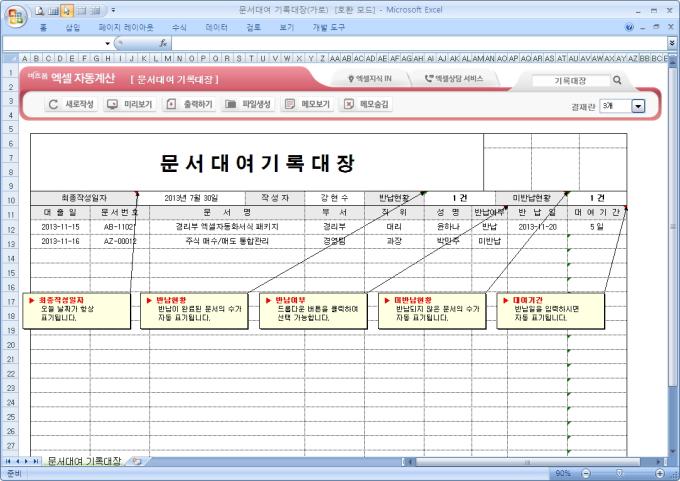
Task: Open the 데이터 ribbon tab
Action: [216, 28]
